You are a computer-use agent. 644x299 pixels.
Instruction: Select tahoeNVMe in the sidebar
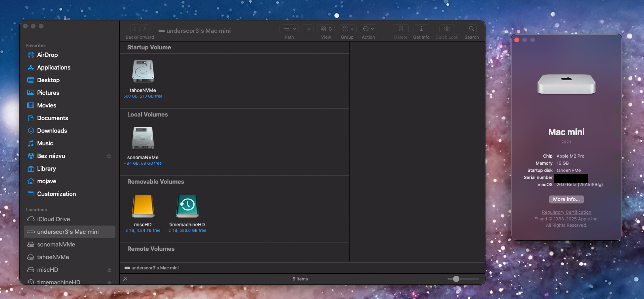tap(70, 257)
